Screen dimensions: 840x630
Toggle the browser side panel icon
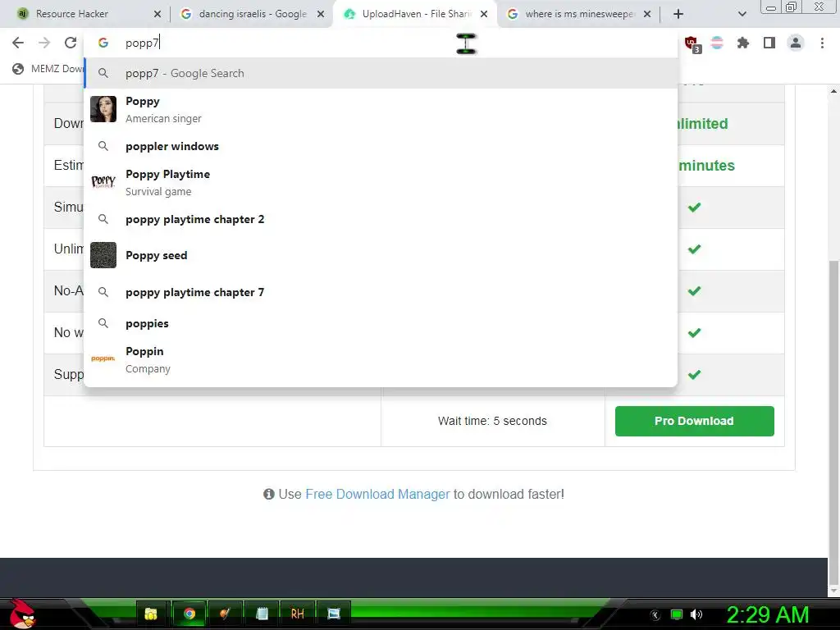[x=769, y=43]
